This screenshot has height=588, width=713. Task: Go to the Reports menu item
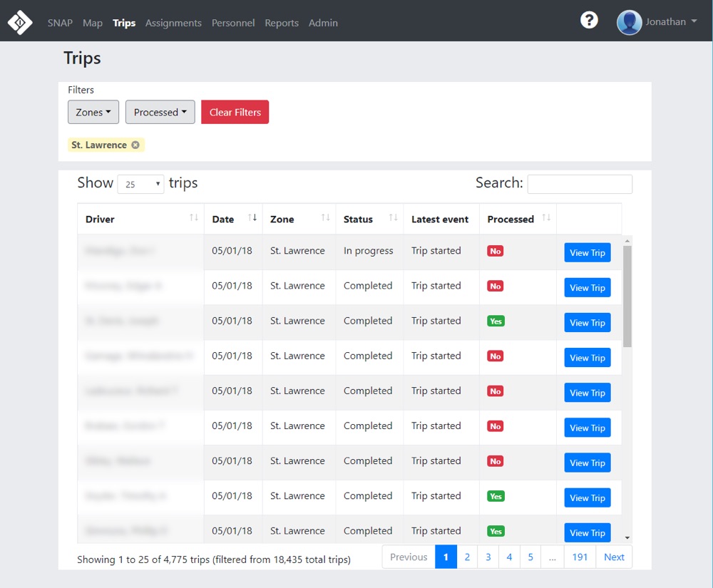[x=282, y=23]
